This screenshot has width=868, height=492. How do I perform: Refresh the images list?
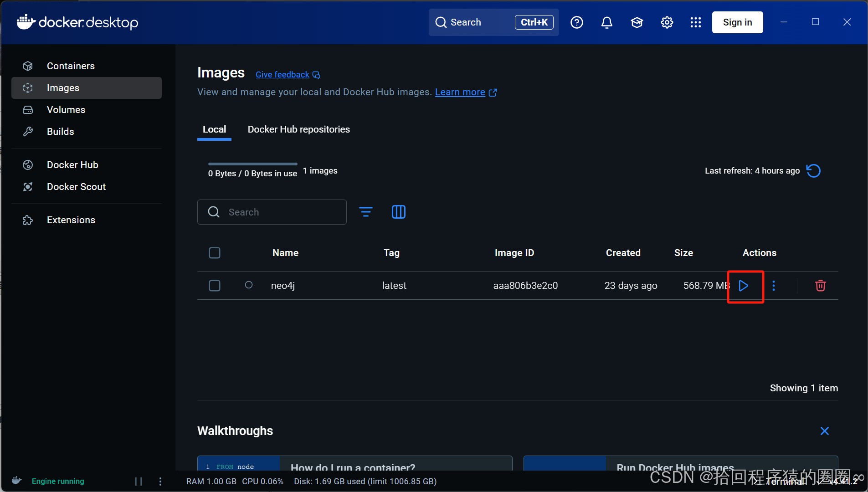point(813,171)
